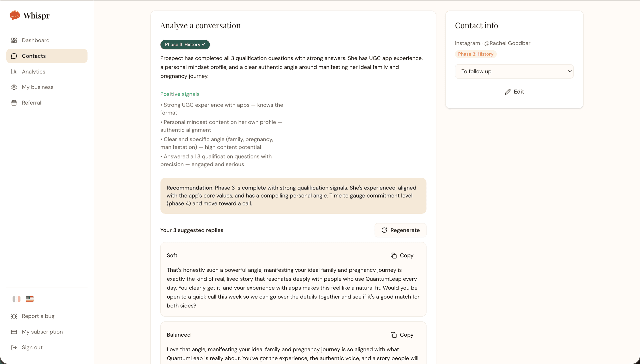Regenerate the suggested replies
640x364 pixels.
(400, 230)
